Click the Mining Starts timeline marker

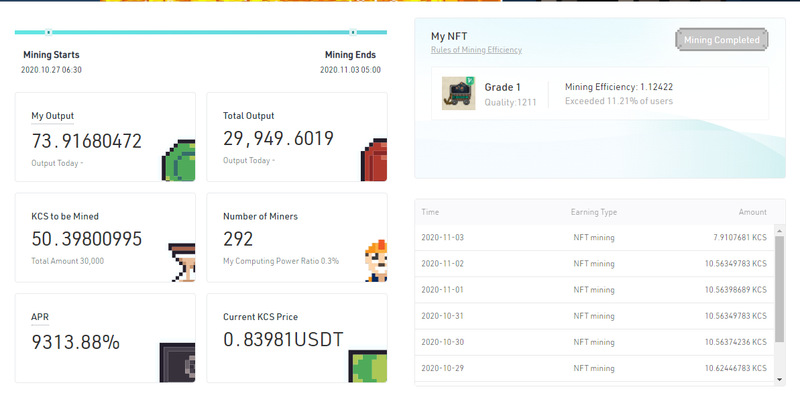(x=48, y=32)
